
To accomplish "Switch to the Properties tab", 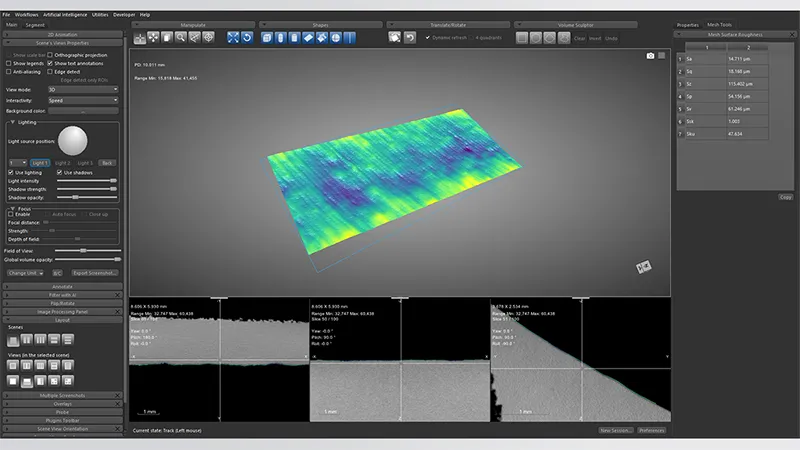I will pos(687,25).
